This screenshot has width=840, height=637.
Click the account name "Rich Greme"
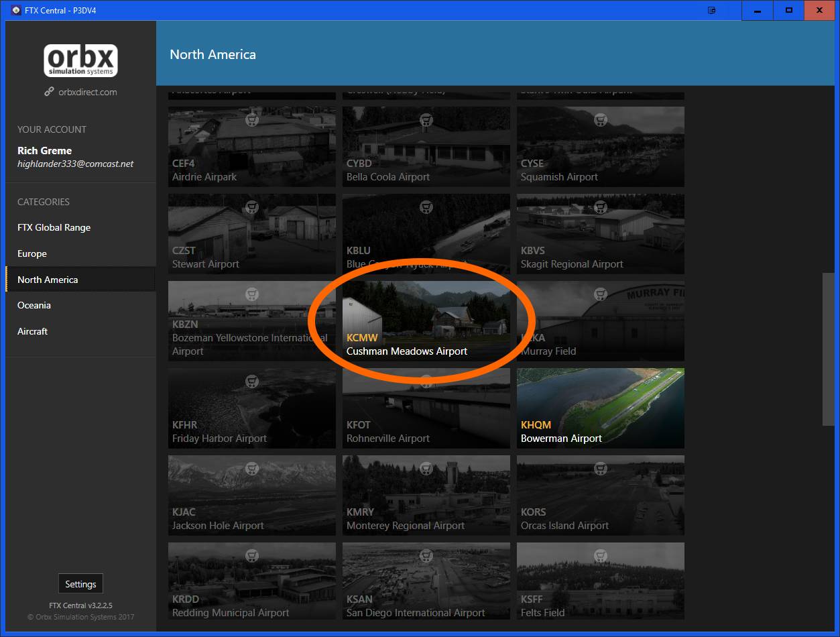pyautogui.click(x=44, y=151)
